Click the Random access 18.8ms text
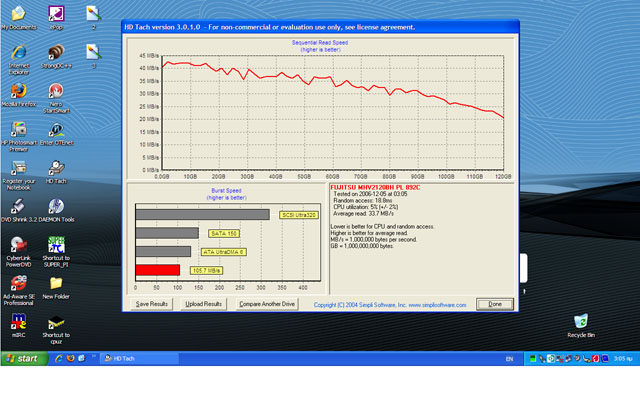 pyautogui.click(x=362, y=200)
